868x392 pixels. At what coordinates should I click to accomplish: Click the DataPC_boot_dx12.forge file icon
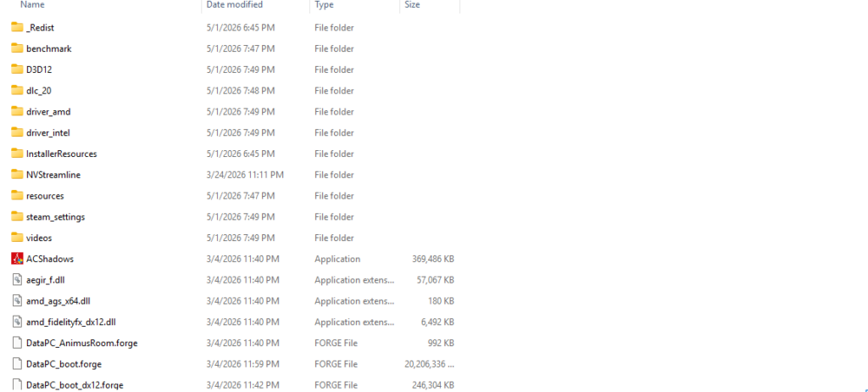17,385
